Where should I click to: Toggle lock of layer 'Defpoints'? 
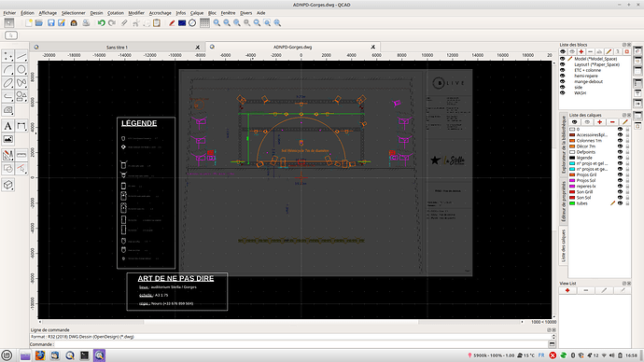pyautogui.click(x=627, y=152)
